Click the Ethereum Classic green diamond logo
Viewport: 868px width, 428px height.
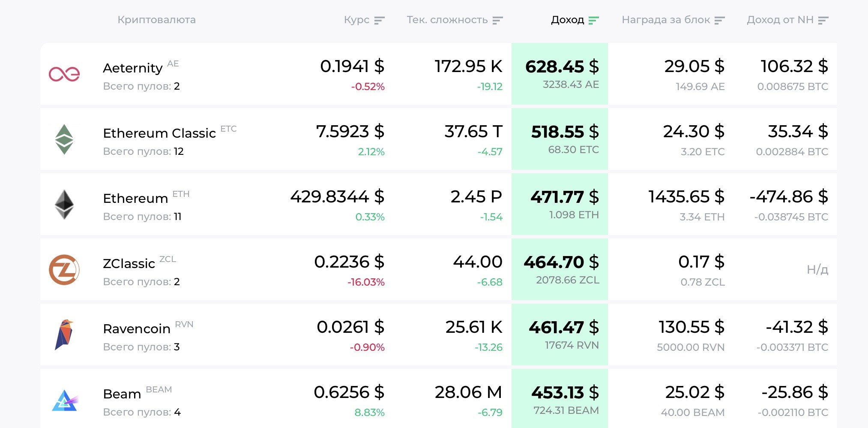coord(64,139)
